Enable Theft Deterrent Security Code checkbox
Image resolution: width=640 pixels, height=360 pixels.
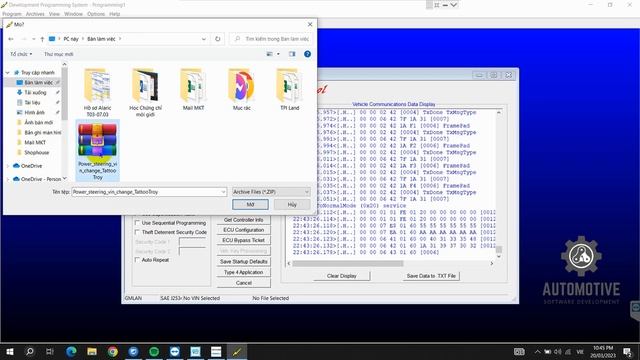(x=137, y=232)
